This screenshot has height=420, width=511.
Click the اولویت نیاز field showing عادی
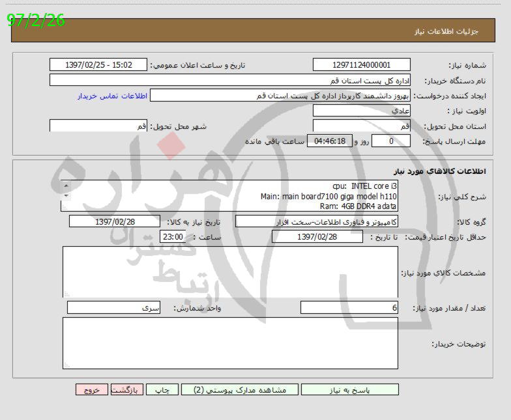[361, 111]
